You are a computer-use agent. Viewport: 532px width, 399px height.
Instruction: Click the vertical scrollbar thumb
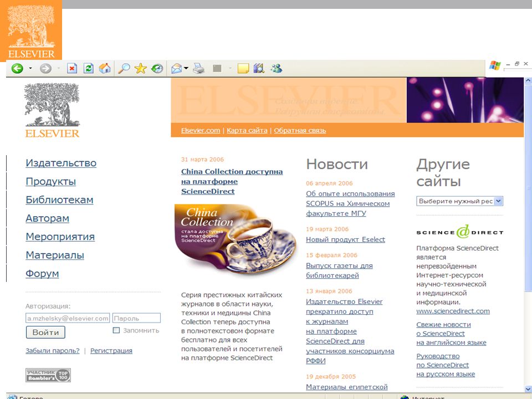[x=528, y=188]
